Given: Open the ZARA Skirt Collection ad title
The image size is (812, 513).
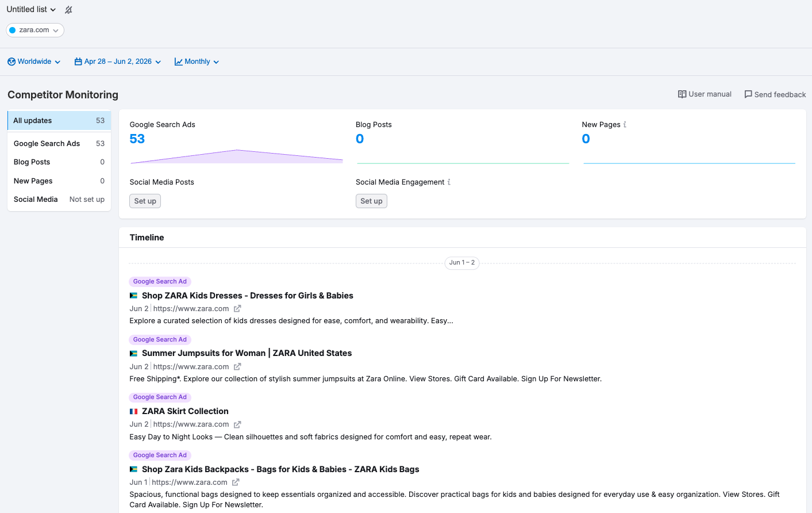Looking at the screenshot, I should [x=185, y=411].
